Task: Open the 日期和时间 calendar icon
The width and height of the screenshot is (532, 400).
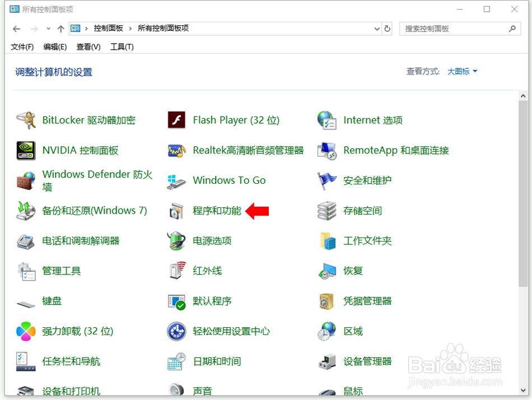Action: (176, 362)
